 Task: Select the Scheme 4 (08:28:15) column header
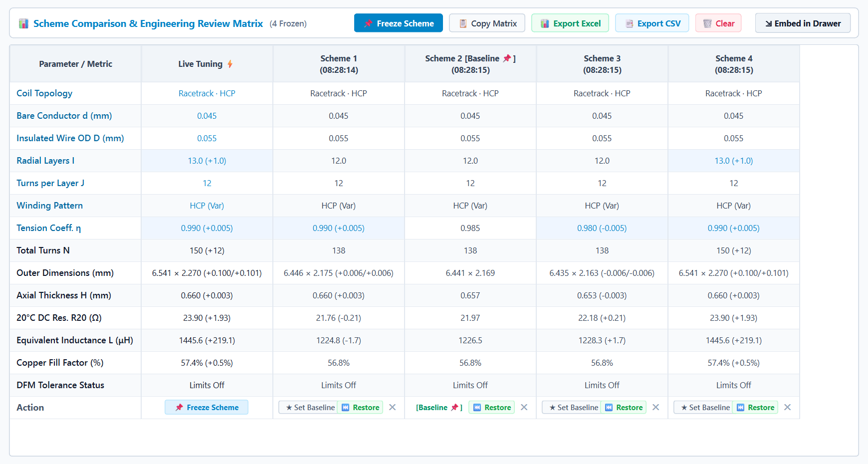click(x=734, y=64)
